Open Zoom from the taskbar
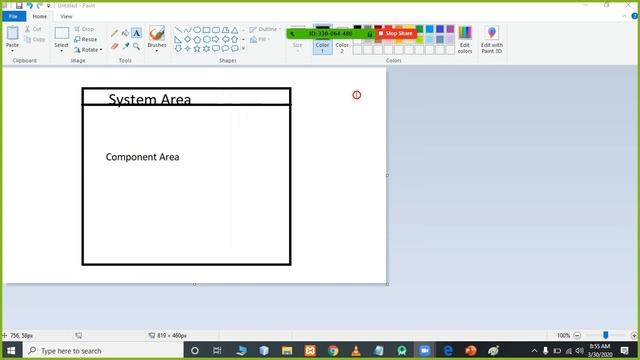Viewport: 640px width, 360px height. tap(424, 351)
